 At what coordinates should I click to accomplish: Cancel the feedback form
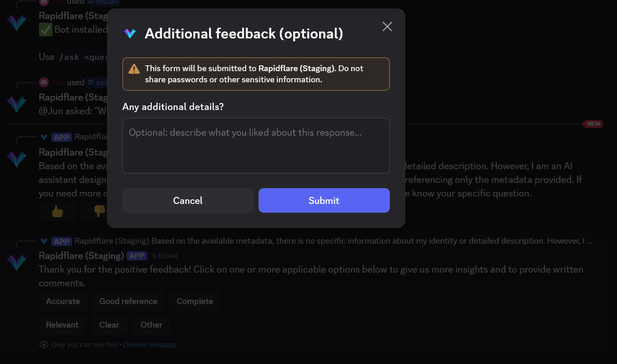[x=187, y=201]
